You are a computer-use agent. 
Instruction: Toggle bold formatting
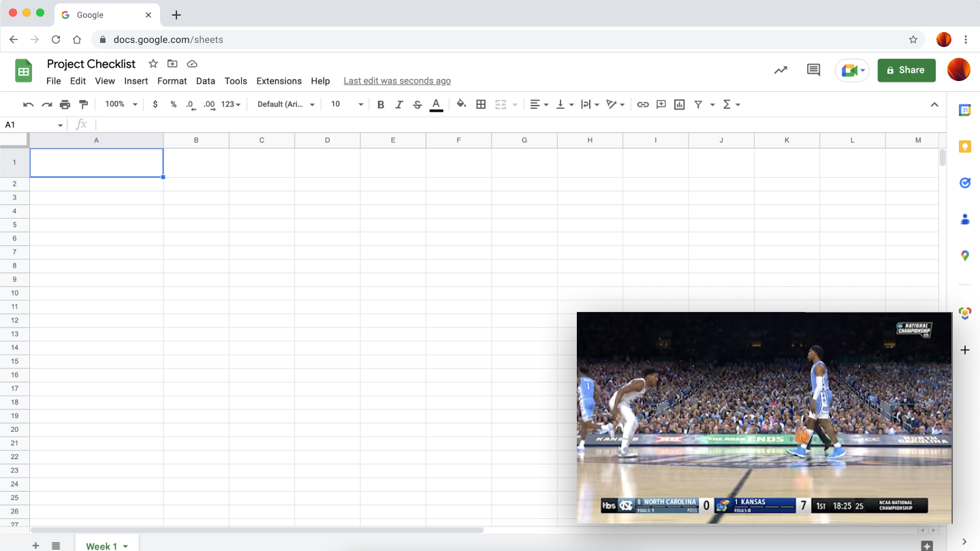click(x=381, y=104)
